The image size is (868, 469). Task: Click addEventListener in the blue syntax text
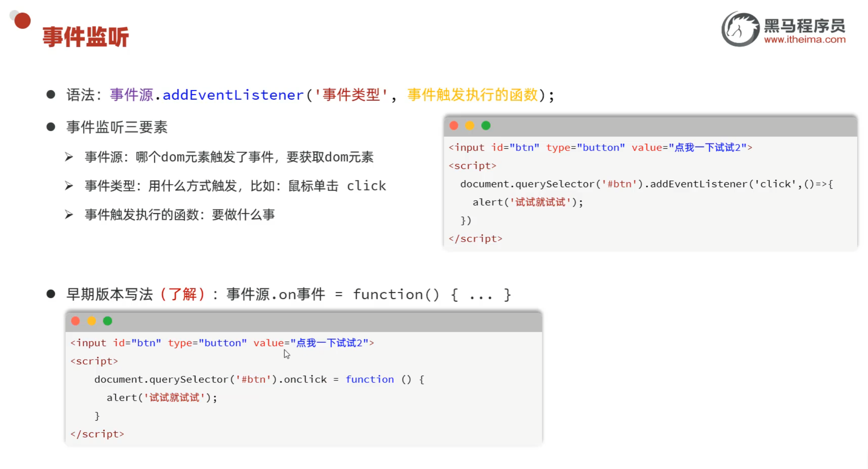(233, 95)
